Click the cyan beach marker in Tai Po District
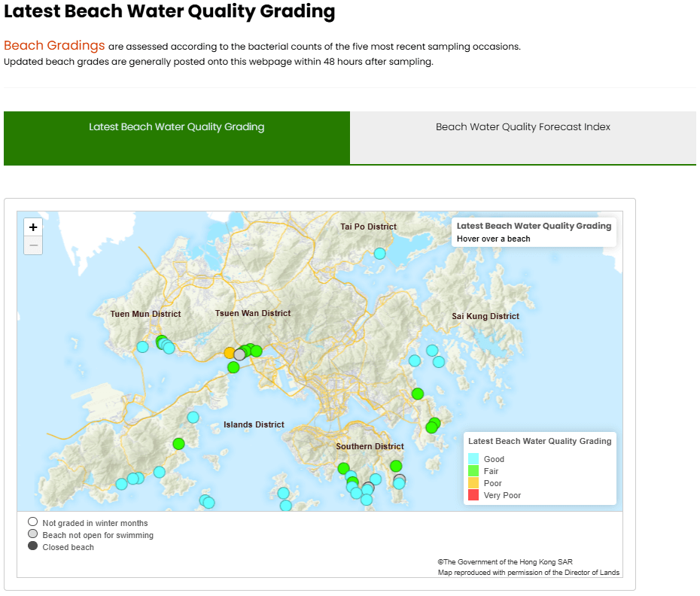The width and height of the screenshot is (700, 596). point(379,254)
